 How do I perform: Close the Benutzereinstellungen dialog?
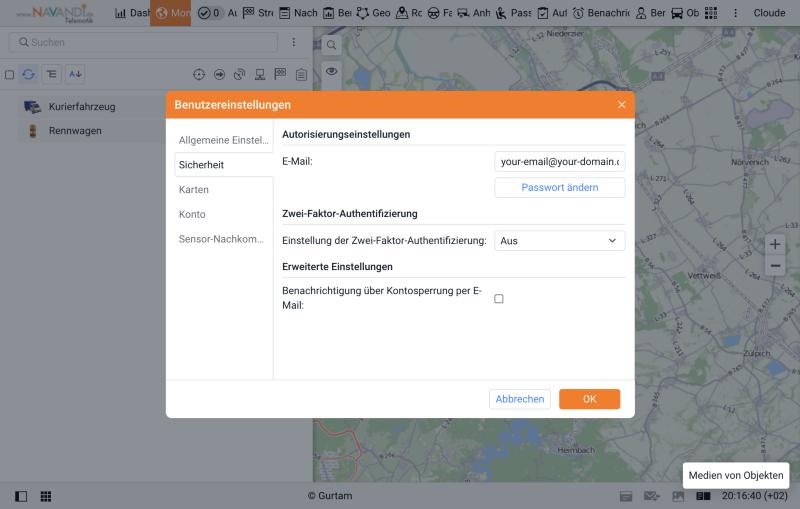tap(621, 105)
